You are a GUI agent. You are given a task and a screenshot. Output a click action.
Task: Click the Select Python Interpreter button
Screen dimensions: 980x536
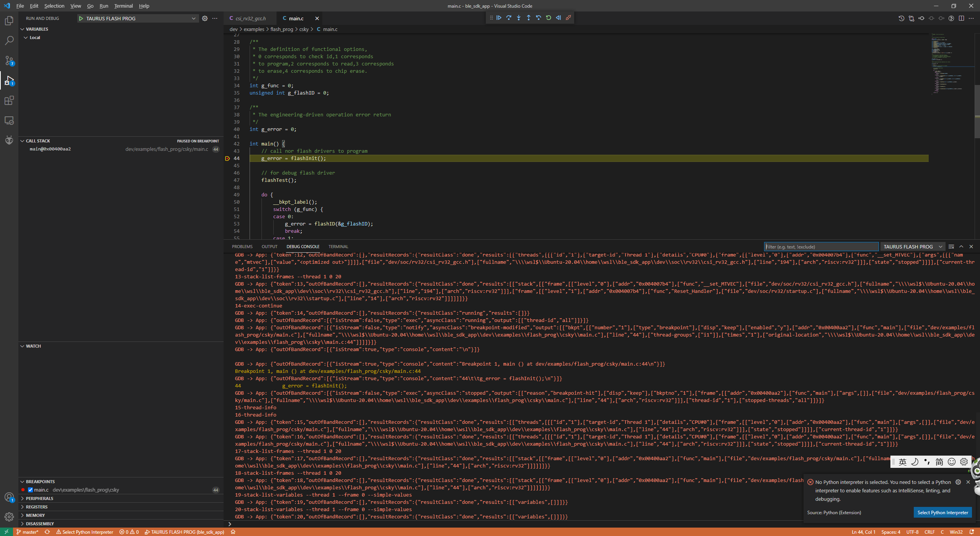pyautogui.click(x=942, y=512)
